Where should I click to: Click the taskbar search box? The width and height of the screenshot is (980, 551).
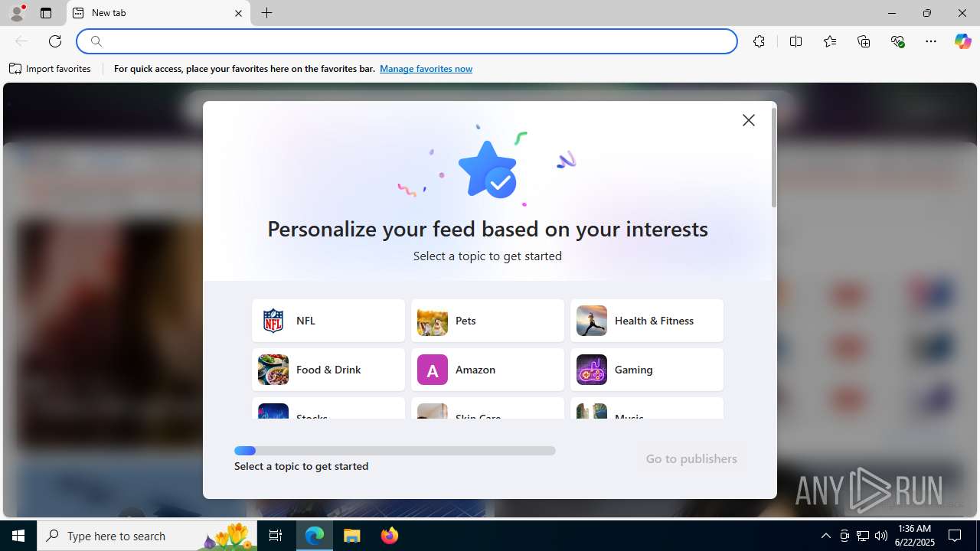[149, 536]
